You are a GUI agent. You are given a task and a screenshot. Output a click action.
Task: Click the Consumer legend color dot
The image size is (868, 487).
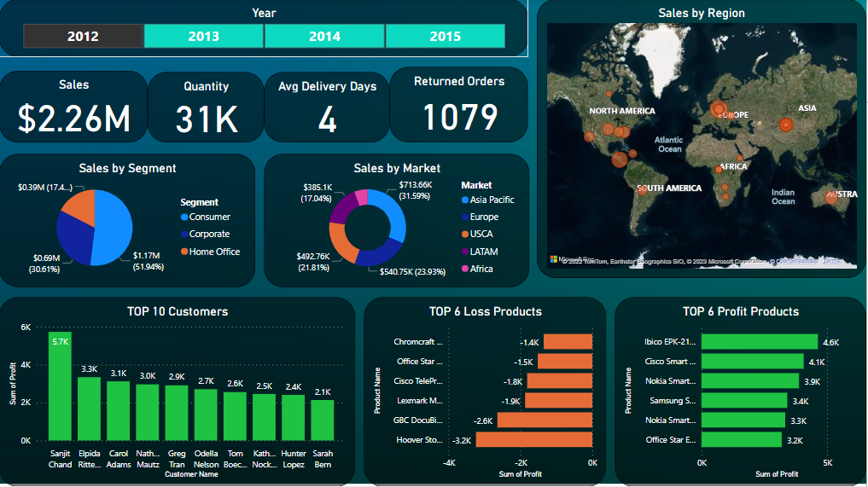pyautogui.click(x=184, y=217)
